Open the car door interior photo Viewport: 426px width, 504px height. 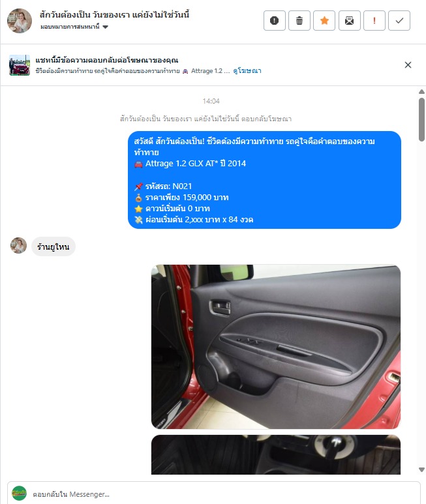276,347
